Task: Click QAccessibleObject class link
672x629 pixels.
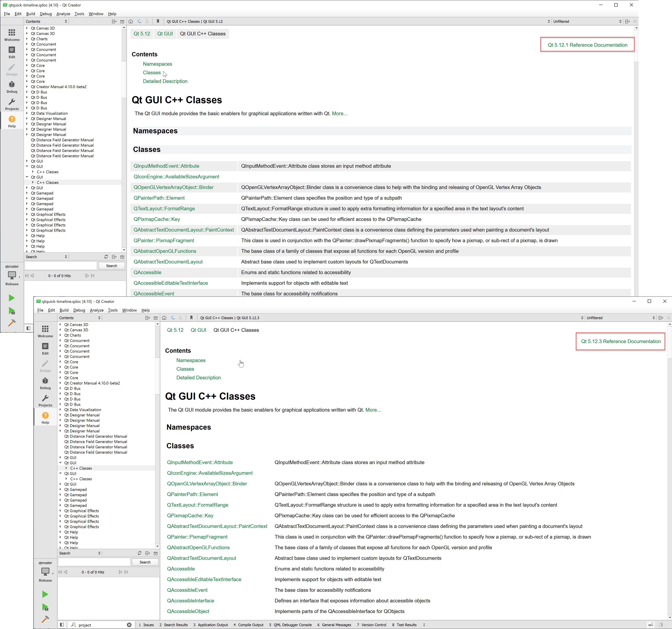Action: (x=188, y=611)
